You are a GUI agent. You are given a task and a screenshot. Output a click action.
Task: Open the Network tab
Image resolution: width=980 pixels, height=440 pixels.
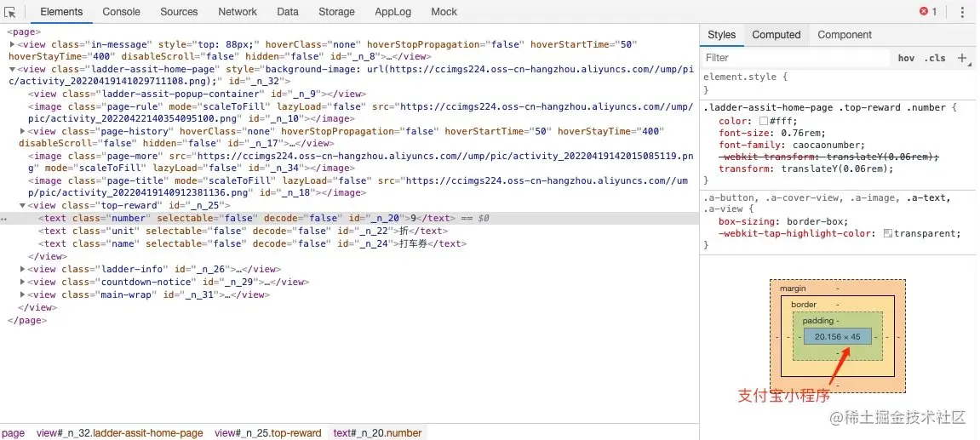238,12
